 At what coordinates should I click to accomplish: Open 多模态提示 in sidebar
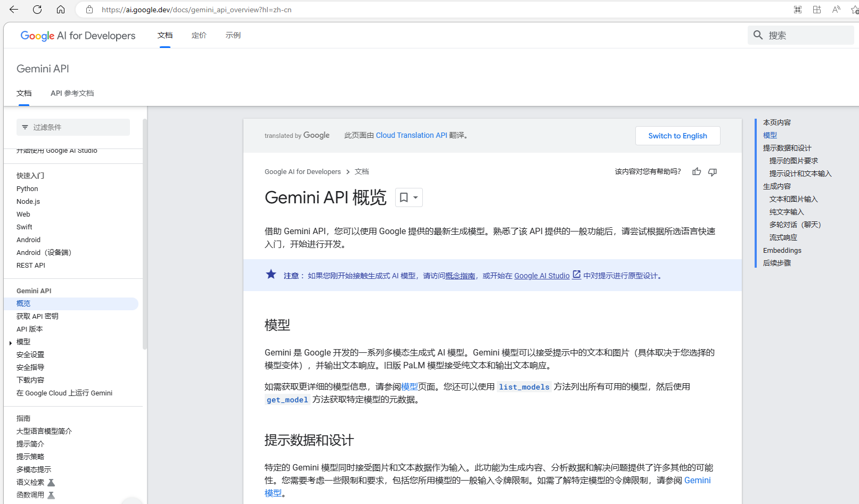(x=34, y=469)
